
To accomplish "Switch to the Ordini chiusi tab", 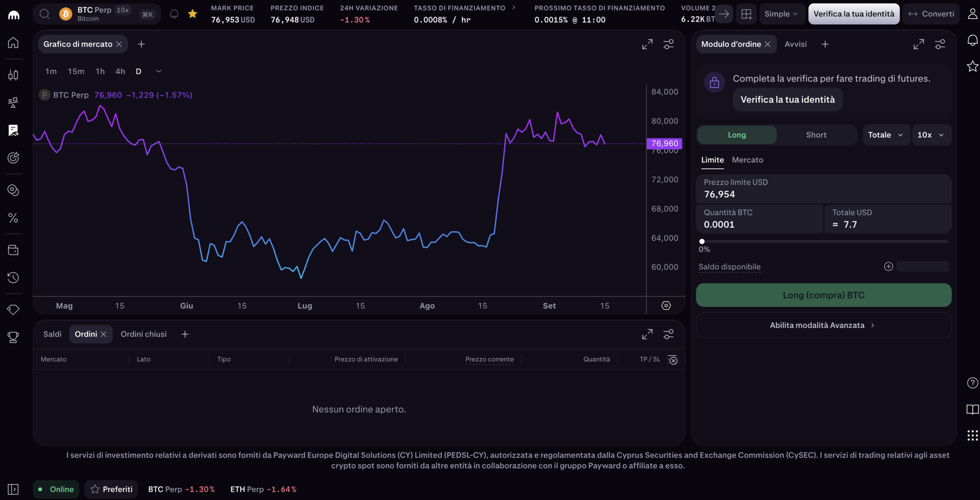I will 143,334.
